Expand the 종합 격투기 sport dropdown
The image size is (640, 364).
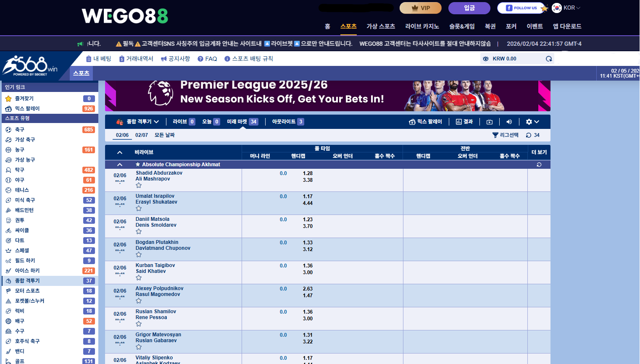point(138,122)
